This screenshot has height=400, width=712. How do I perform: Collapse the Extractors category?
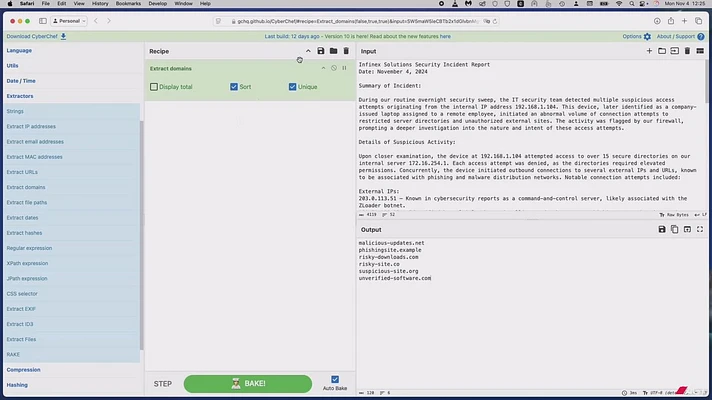[x=20, y=96]
